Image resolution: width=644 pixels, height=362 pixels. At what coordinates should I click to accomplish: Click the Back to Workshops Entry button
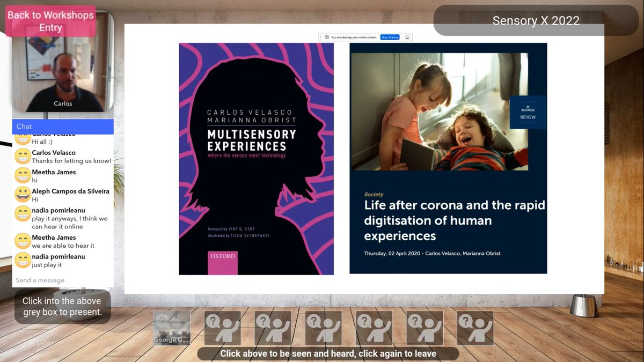tap(50, 21)
